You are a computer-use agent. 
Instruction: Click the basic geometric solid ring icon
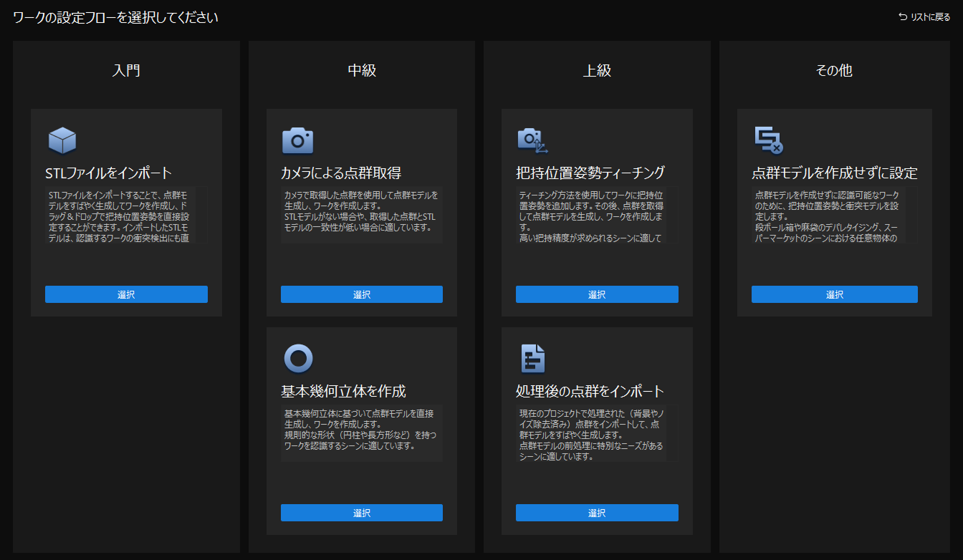[297, 359]
